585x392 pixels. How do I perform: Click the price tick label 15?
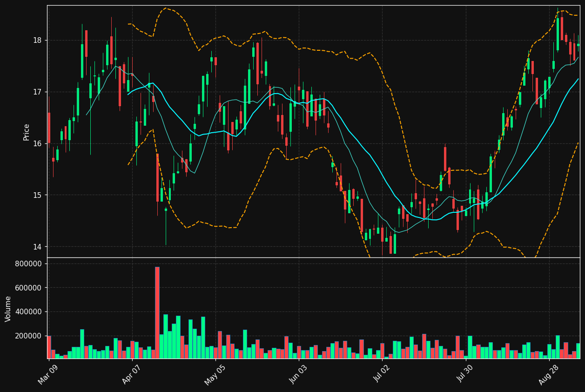pos(37,195)
